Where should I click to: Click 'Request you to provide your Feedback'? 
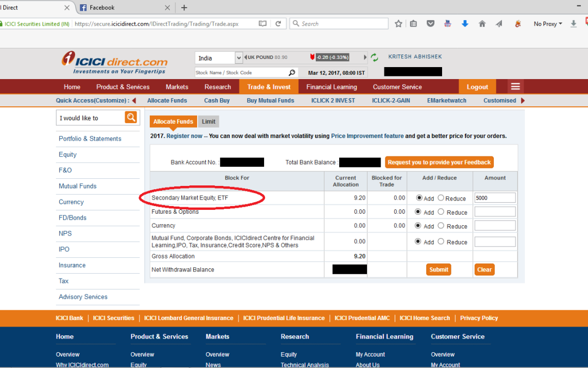[x=439, y=162]
